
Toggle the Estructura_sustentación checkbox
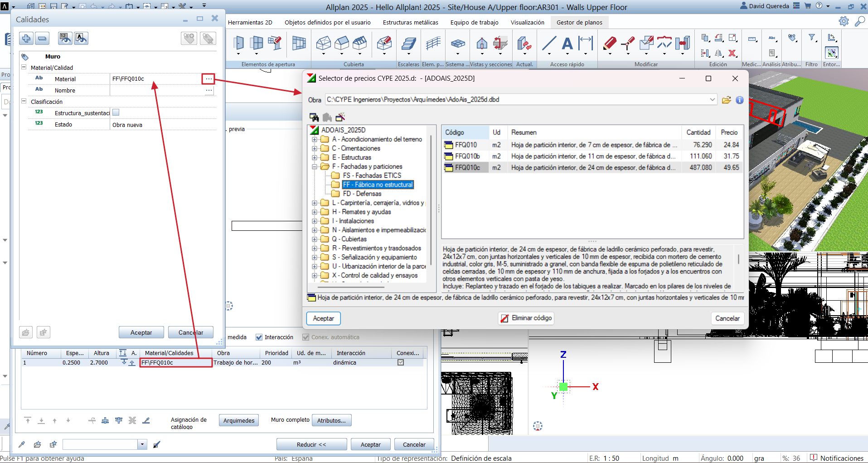[116, 112]
